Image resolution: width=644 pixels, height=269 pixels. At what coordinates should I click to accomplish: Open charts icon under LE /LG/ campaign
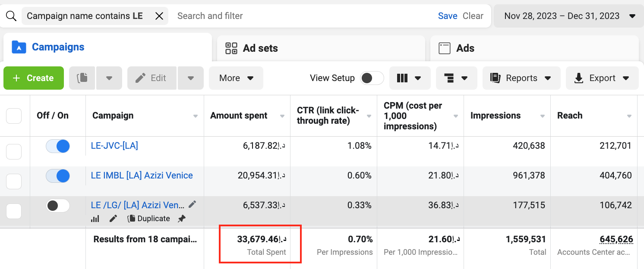pos(95,219)
